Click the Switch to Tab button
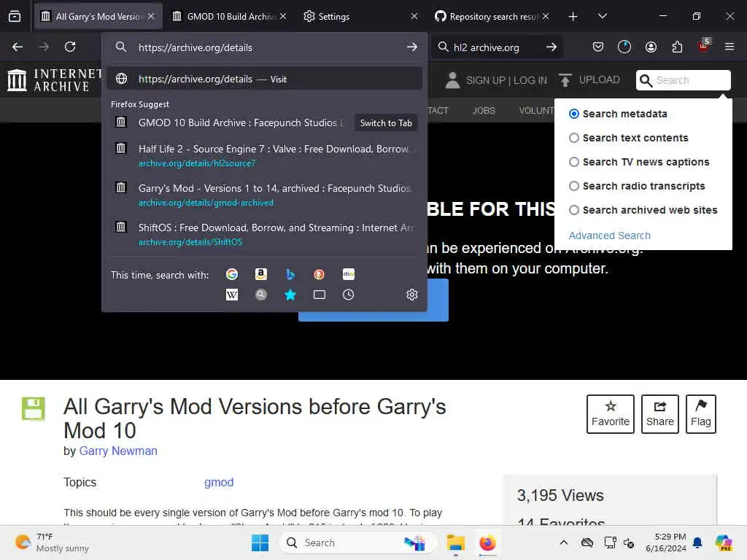 [x=386, y=122]
